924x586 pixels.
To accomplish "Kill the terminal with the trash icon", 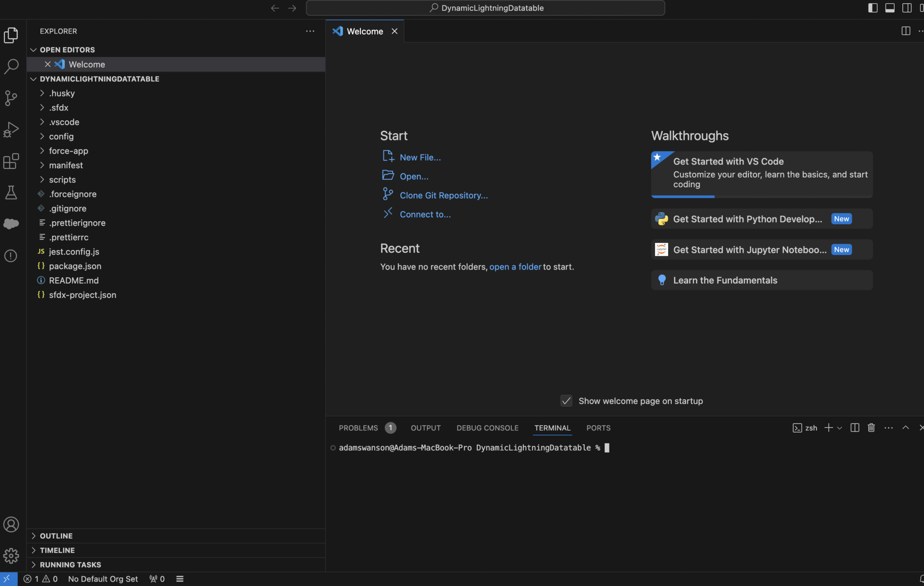I will click(871, 428).
